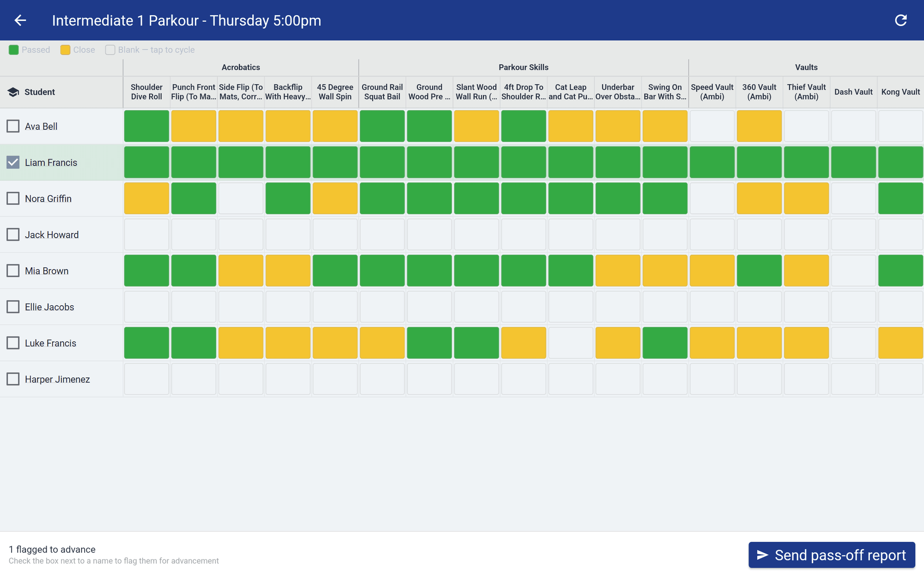924x578 pixels.
Task: Click the Close legend swatch
Action: [65, 50]
